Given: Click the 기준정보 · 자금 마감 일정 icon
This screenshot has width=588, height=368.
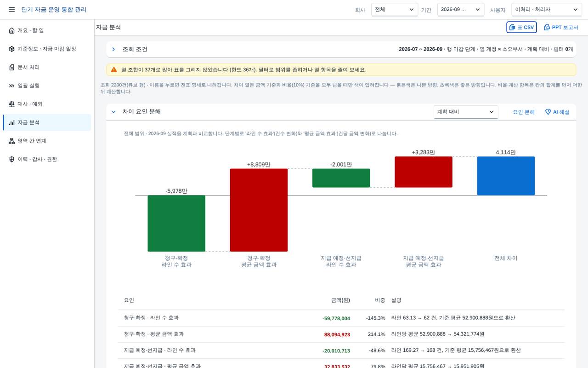Looking at the screenshot, I should tap(12, 49).
